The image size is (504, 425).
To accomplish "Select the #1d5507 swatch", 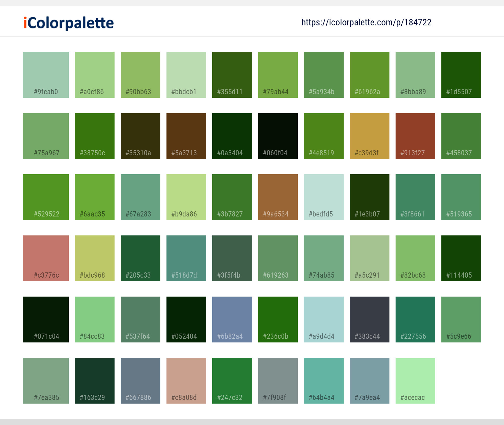I will tap(461, 75).
